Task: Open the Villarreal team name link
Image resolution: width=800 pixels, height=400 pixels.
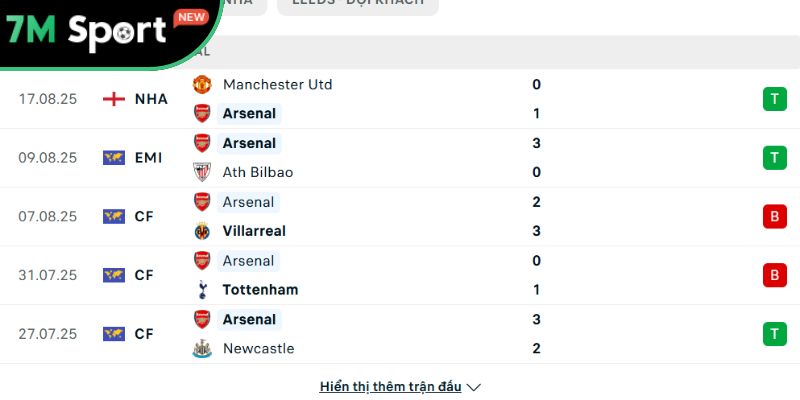Action: [254, 231]
